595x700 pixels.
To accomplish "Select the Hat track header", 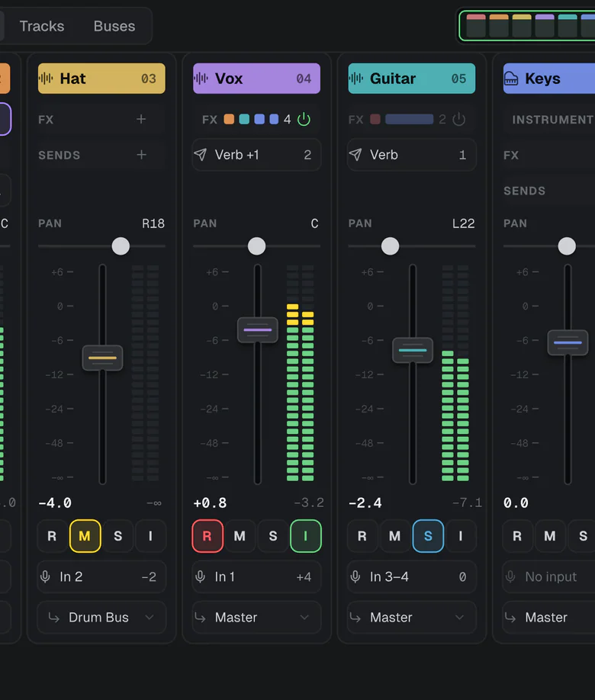I will tap(101, 79).
